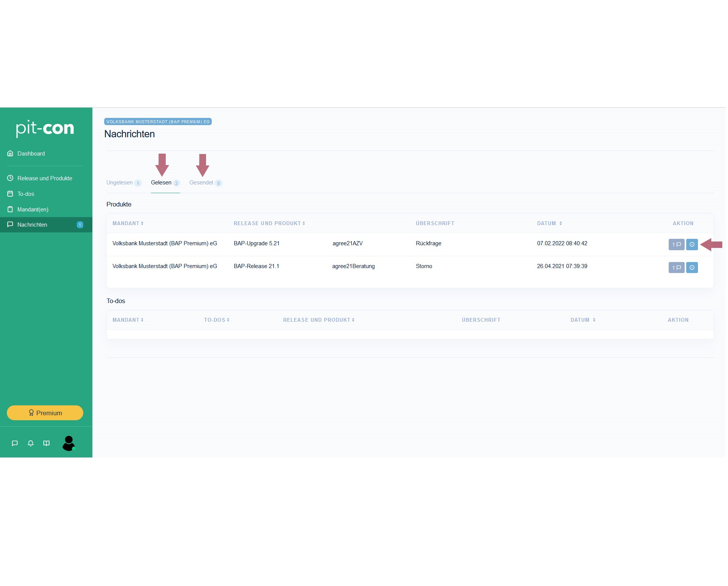This screenshot has height=586, width=728.
Task: Sort To-dos table by To-dos column
Action: [217, 320]
